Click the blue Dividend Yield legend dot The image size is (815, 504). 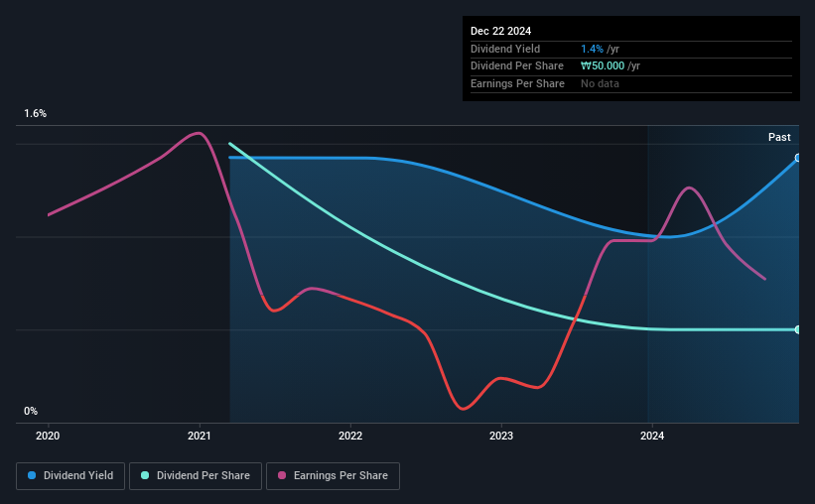(x=32, y=475)
